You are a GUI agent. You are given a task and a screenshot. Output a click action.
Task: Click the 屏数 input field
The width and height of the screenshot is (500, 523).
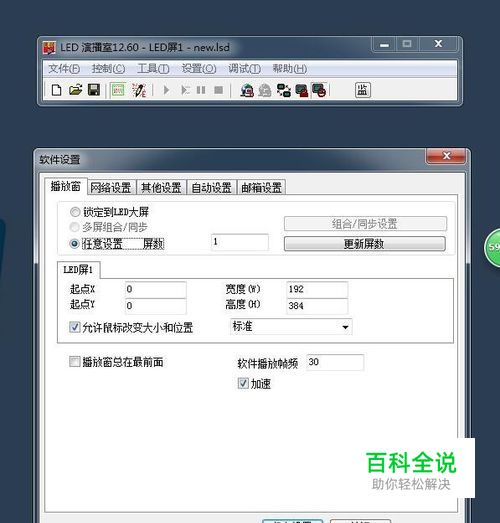coord(240,242)
